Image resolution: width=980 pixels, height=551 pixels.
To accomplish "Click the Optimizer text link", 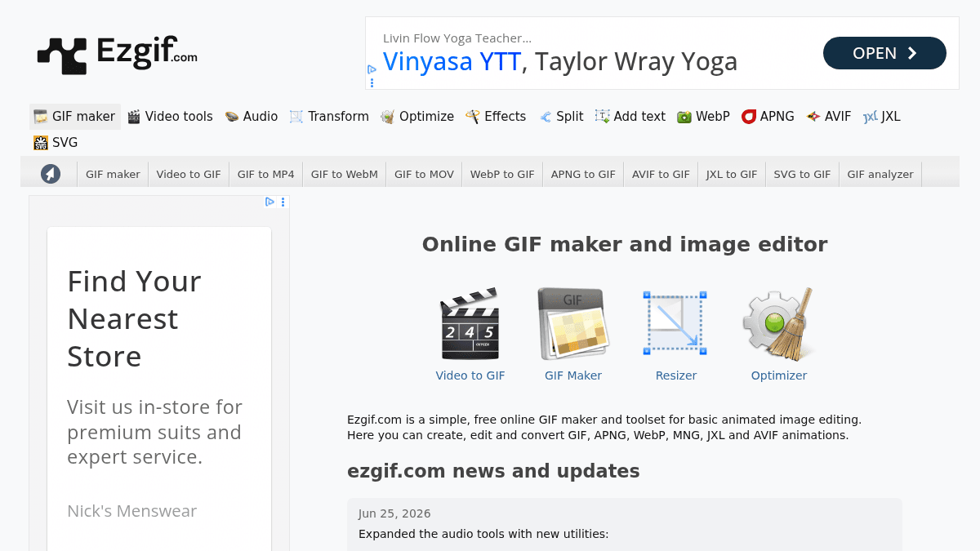I will [x=779, y=375].
